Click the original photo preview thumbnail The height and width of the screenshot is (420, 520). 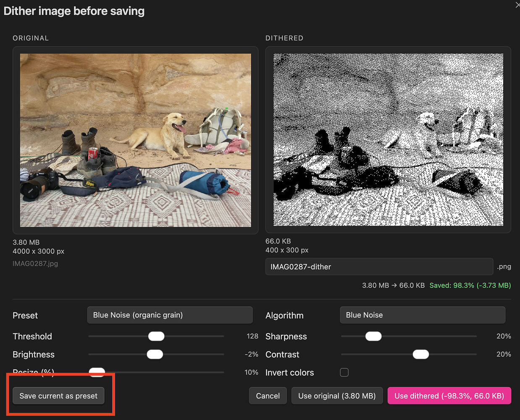pyautogui.click(x=135, y=140)
